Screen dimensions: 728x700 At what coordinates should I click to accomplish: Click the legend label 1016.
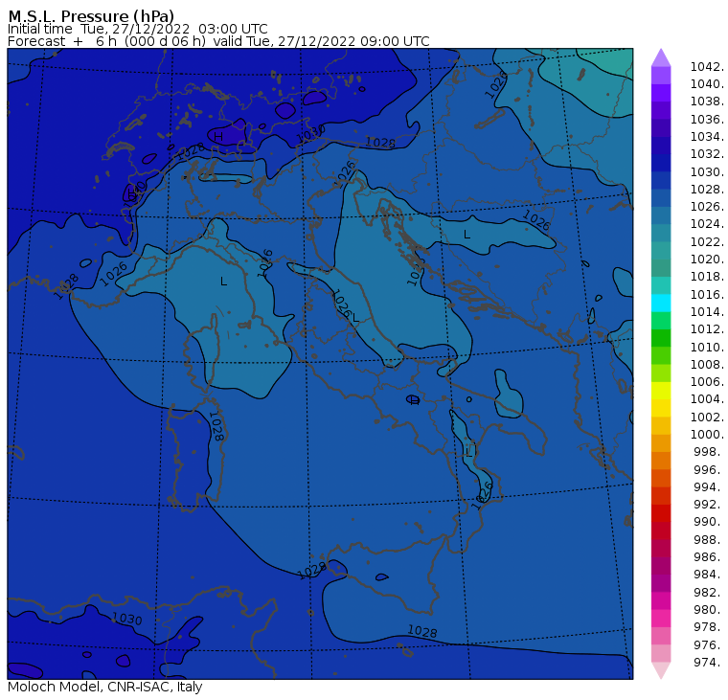tap(707, 294)
